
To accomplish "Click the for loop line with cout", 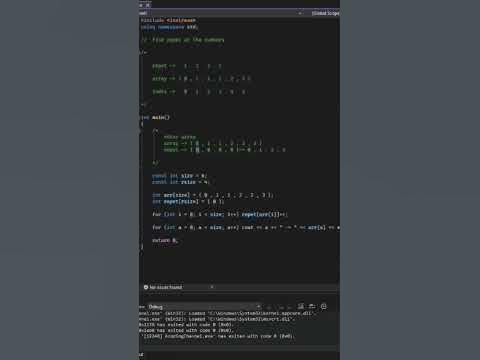I will pyautogui.click(x=246, y=227).
